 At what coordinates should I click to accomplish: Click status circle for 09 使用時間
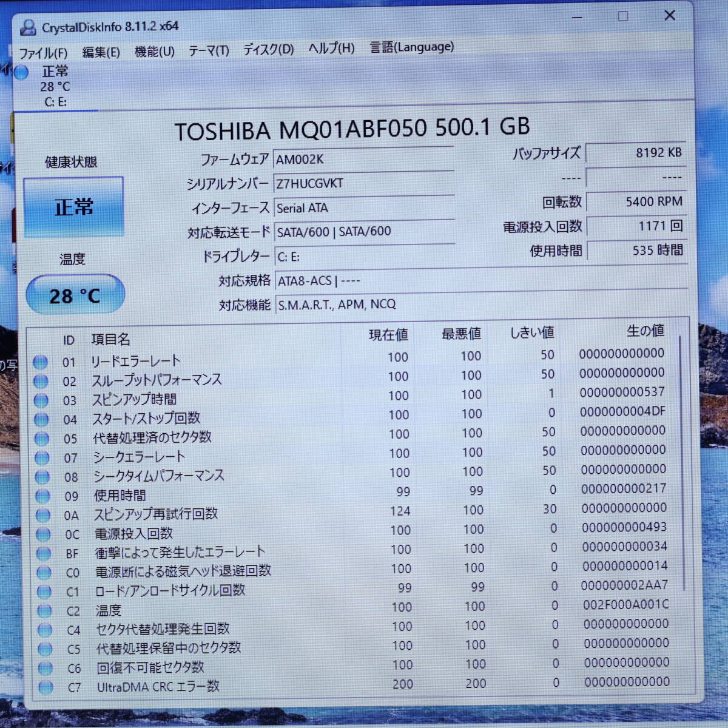pyautogui.click(x=42, y=496)
